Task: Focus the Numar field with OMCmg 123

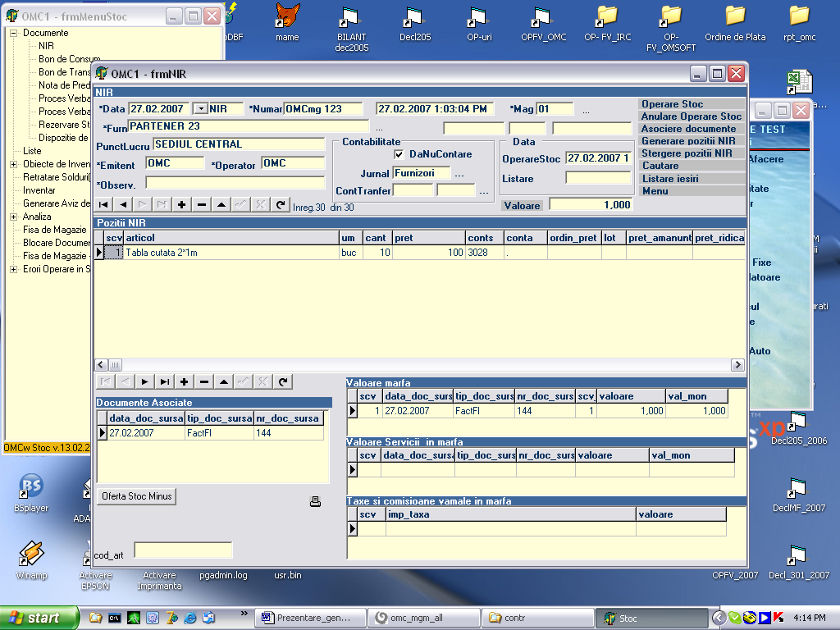Action: click(323, 109)
